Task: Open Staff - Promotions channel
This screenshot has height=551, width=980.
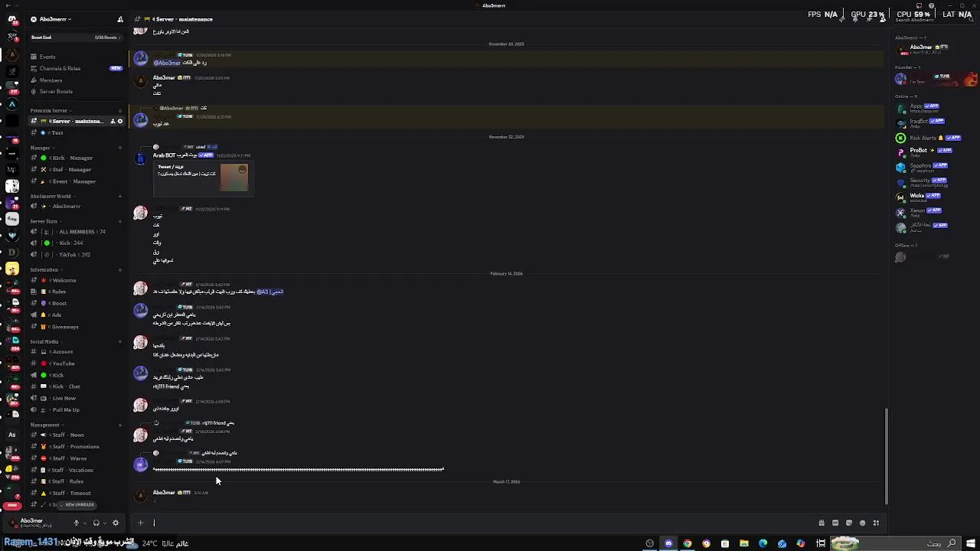Action: click(x=75, y=446)
